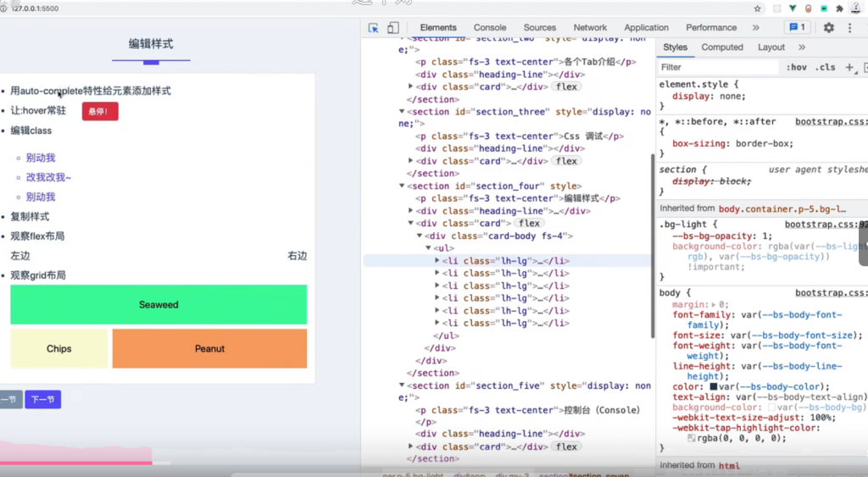The height and width of the screenshot is (477, 868).
Task: Open DevTools settings gear
Action: coord(828,28)
